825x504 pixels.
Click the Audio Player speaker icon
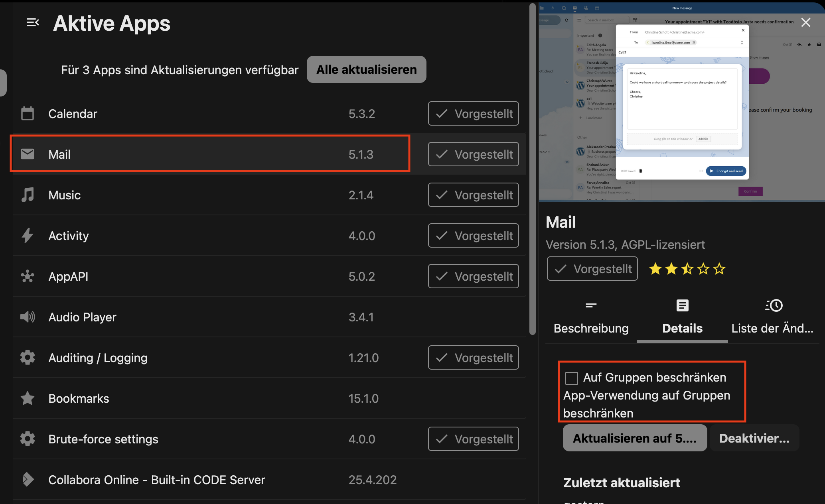[x=28, y=317]
